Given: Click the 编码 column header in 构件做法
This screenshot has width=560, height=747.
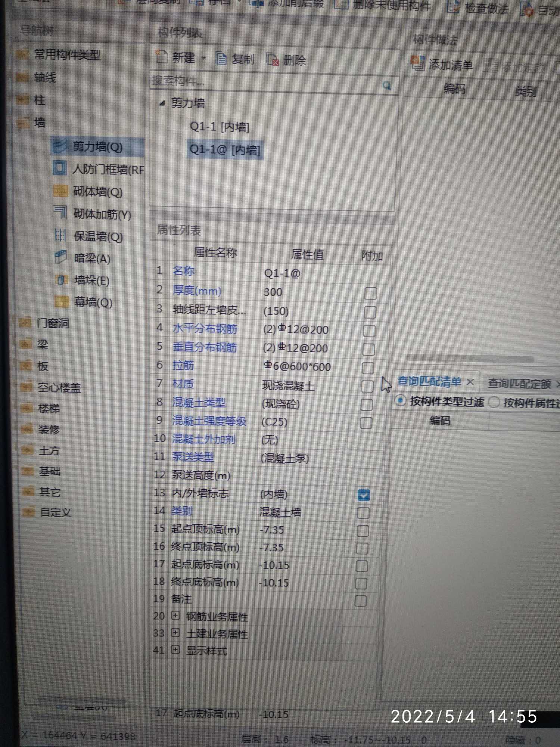Looking at the screenshot, I should click(454, 89).
